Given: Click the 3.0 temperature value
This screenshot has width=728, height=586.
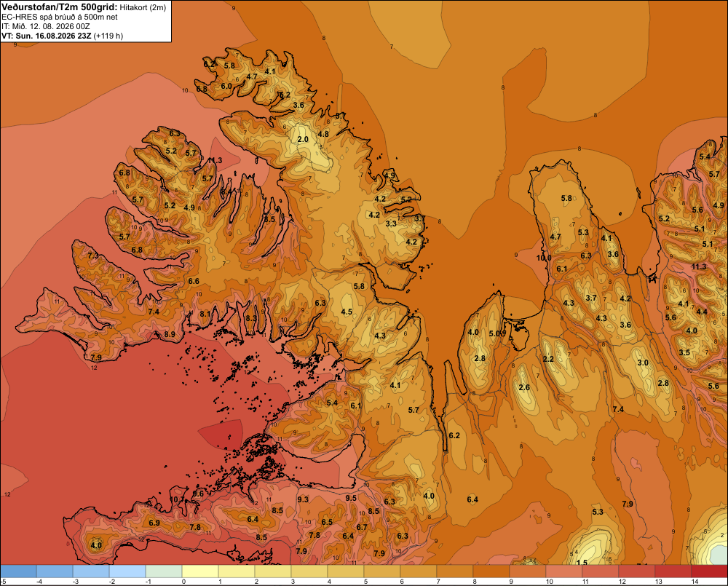Looking at the screenshot, I should point(643,363).
